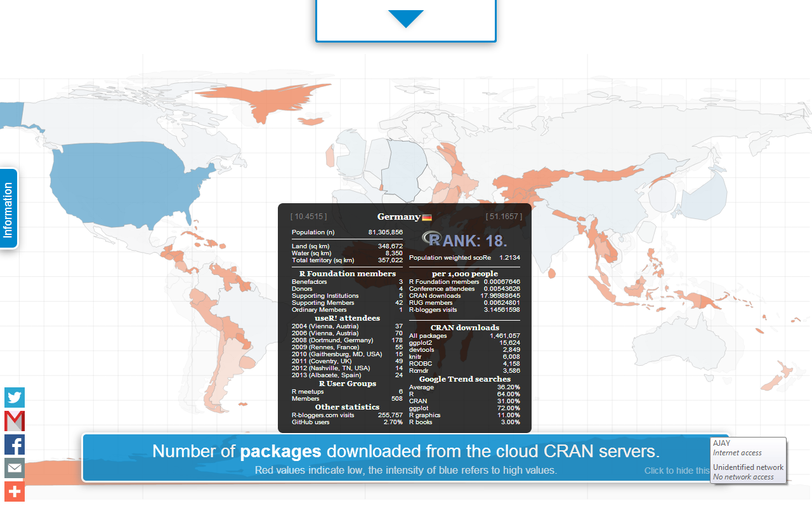Click the R logo in the rank heading
The width and height of the screenshot is (812, 508).
coord(433,239)
